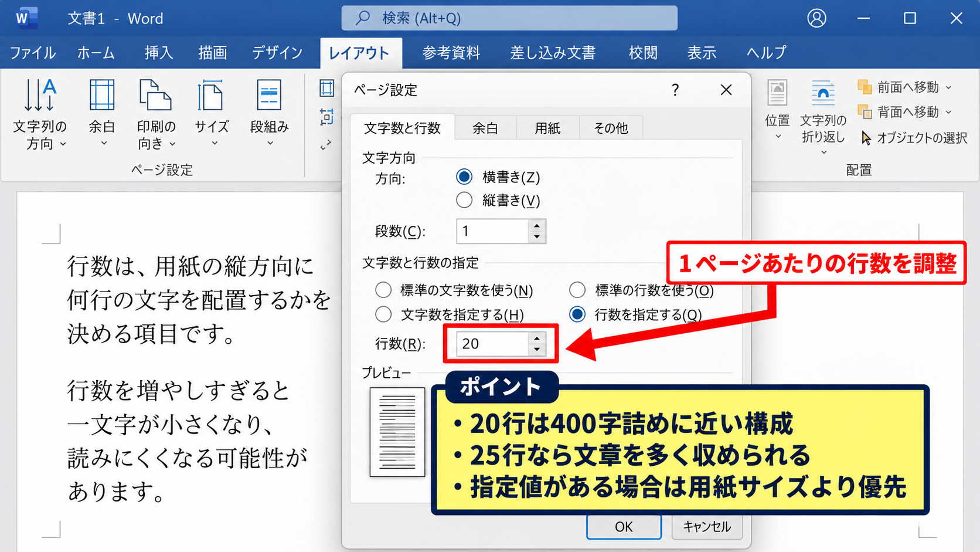
Task: Open the 校閲 ribbon tab
Action: 643,53
